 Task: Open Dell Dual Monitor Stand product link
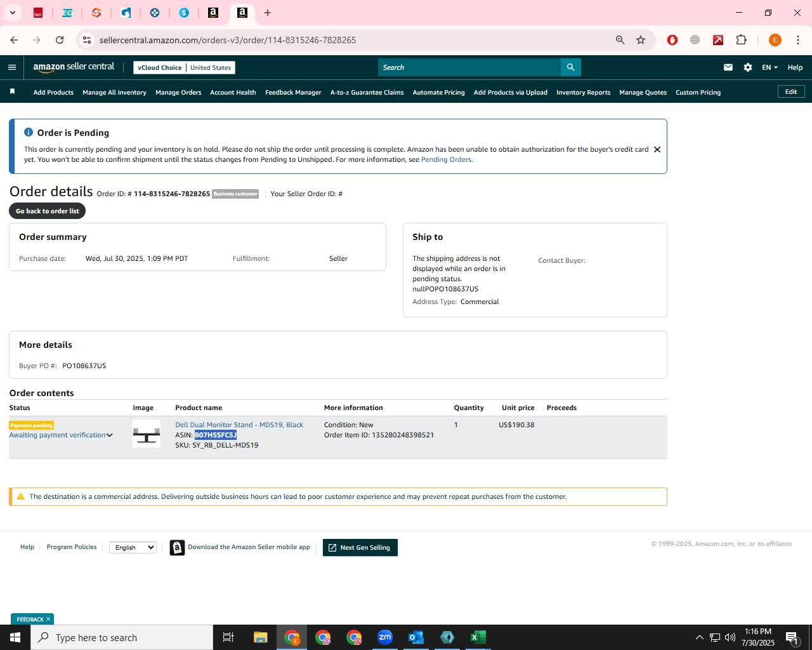click(x=239, y=425)
